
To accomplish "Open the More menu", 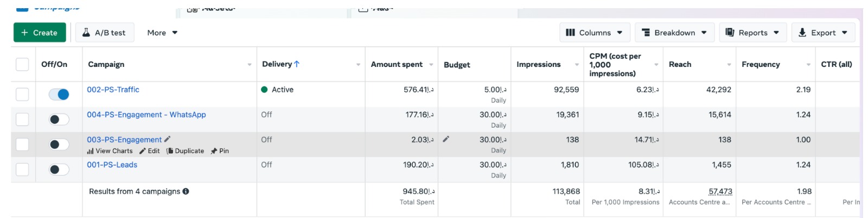I will [x=162, y=33].
